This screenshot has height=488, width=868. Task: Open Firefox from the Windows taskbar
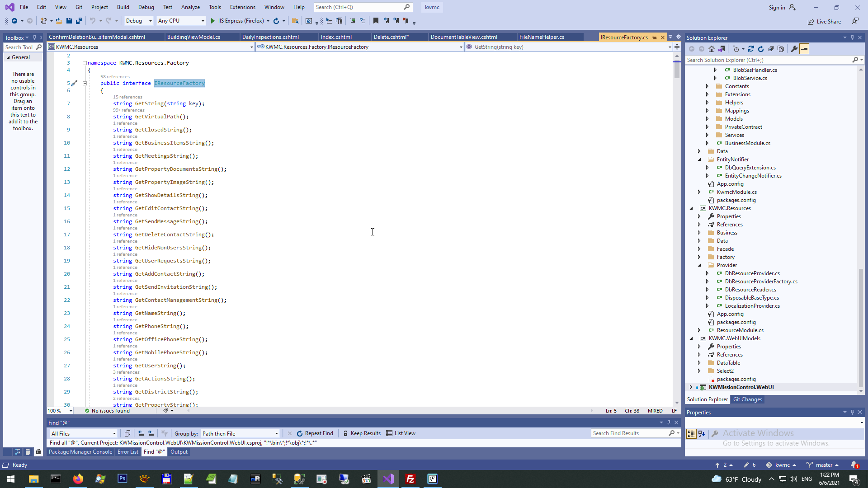pos(78,479)
